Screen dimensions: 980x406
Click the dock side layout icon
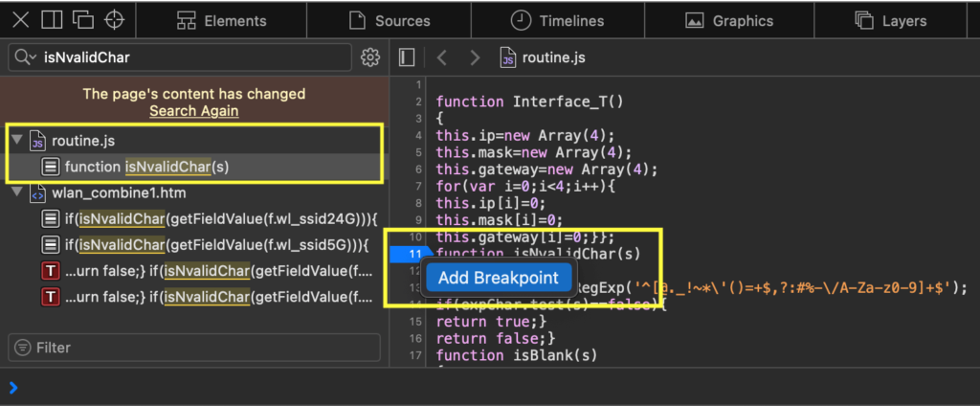53,20
